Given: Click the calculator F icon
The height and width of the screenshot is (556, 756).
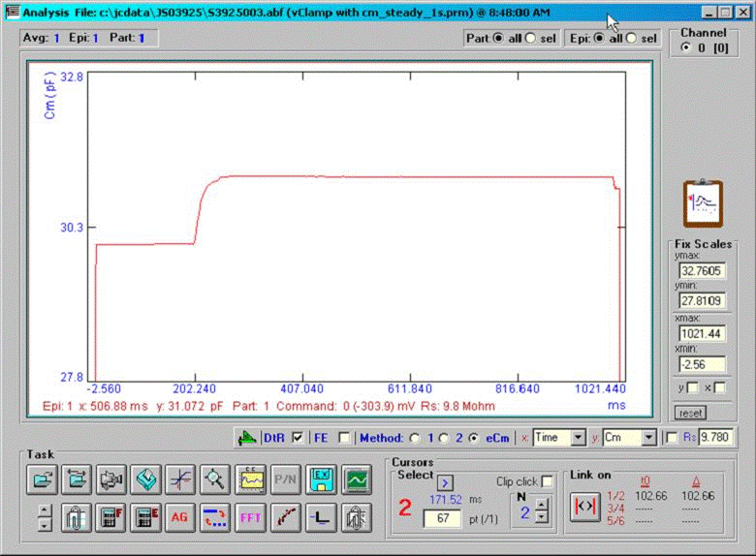Looking at the screenshot, I should coord(110,517).
